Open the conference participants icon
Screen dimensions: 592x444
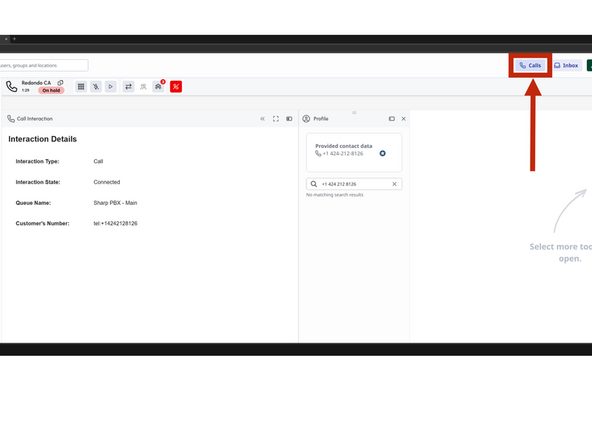coord(143,87)
